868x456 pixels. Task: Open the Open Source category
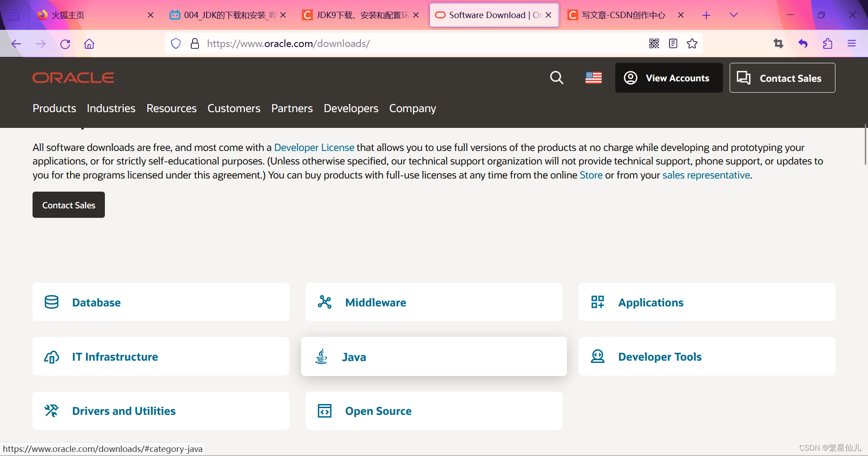434,411
